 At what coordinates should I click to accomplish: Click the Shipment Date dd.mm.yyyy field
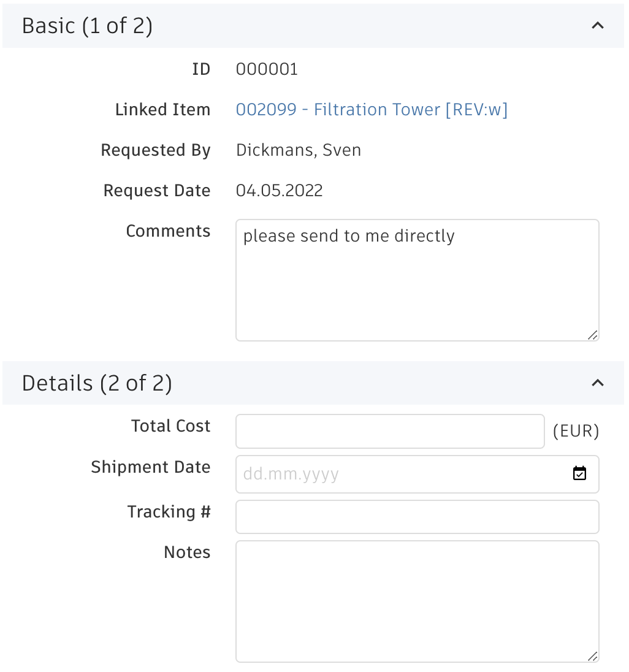point(398,474)
